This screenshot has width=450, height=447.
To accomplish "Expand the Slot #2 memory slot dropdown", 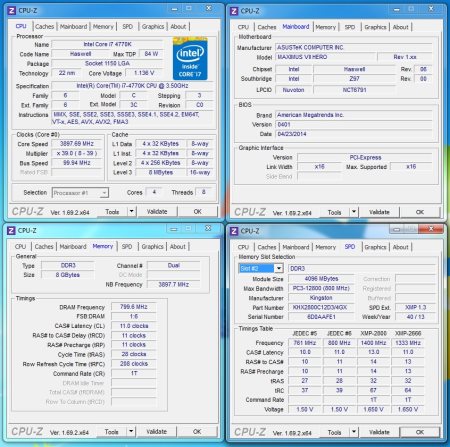I will pos(279,268).
